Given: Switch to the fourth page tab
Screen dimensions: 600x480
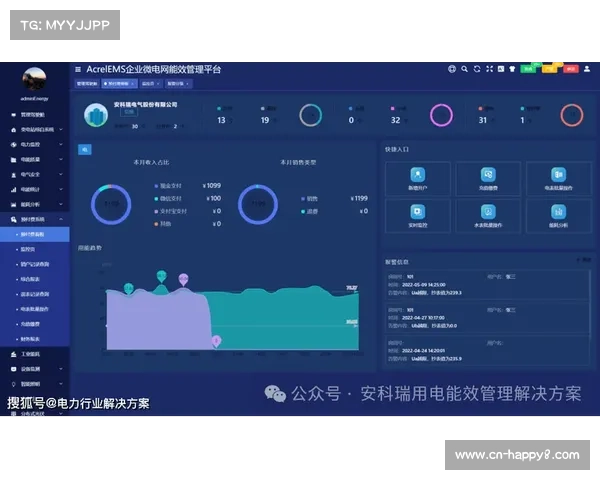Looking at the screenshot, I should [x=179, y=83].
